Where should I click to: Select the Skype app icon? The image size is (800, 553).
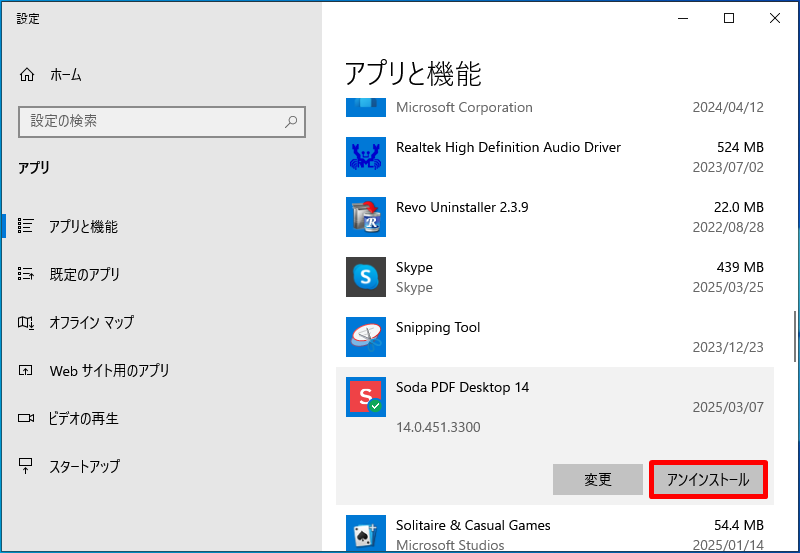tap(365, 277)
